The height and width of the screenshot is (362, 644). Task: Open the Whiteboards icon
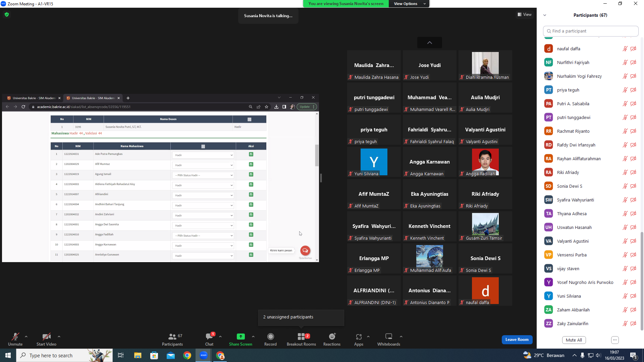389,337
